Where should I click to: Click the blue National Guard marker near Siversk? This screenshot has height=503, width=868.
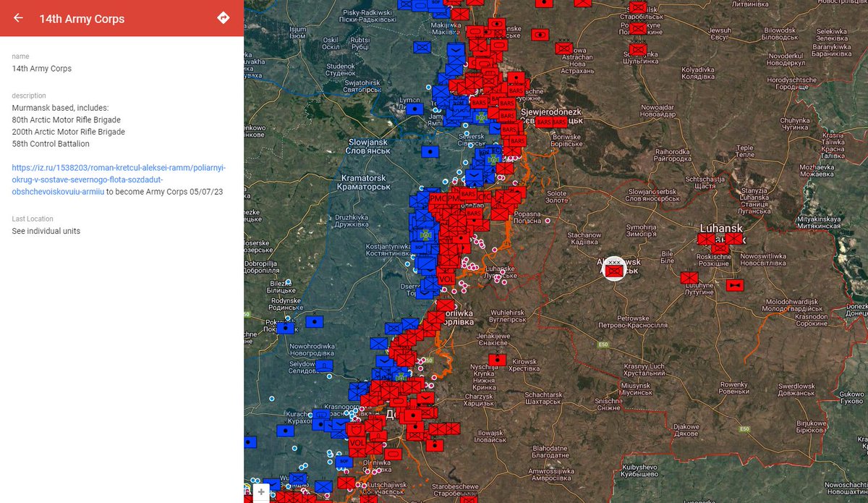pyautogui.click(x=493, y=158)
